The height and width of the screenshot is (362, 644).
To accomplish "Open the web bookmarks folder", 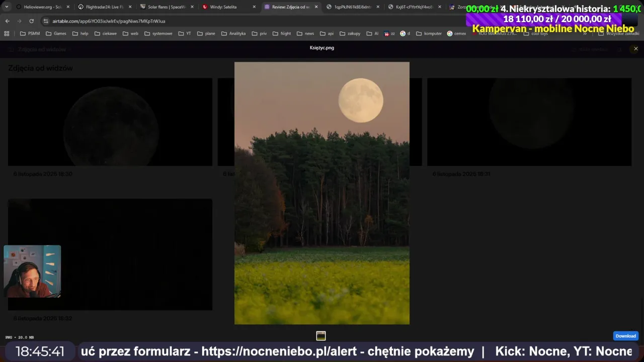I will pos(130,34).
